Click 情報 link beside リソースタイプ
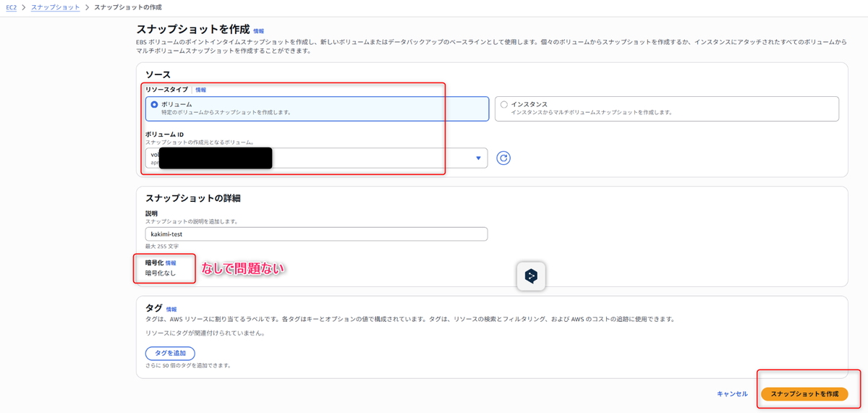 201,90
